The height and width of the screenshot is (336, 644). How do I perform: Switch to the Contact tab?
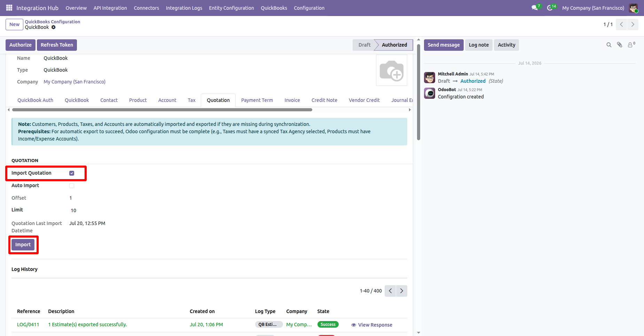109,100
